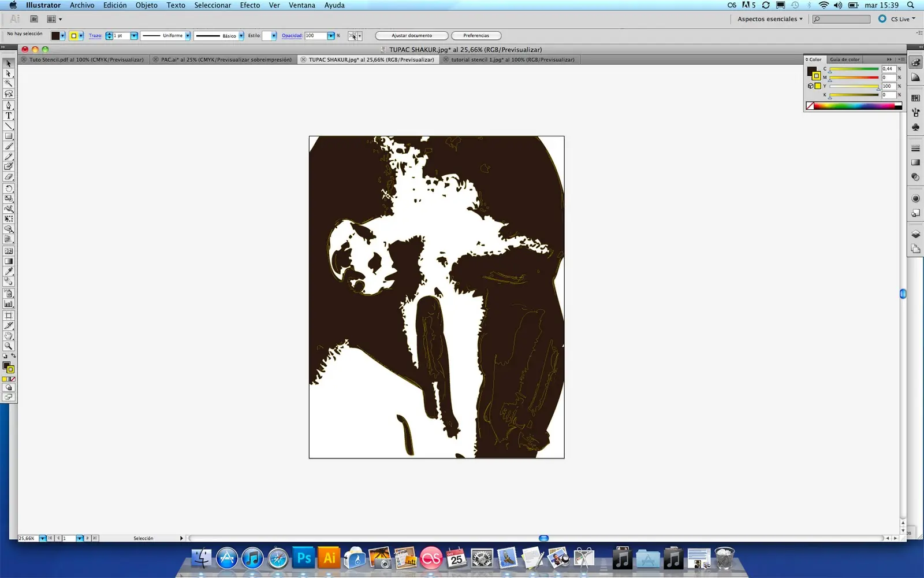The image size is (924, 578).
Task: Choose the Artboard tool
Action: coord(9,316)
